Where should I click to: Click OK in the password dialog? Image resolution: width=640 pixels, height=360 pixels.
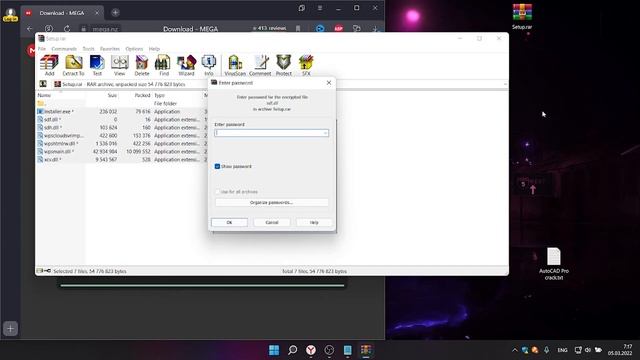tap(229, 222)
